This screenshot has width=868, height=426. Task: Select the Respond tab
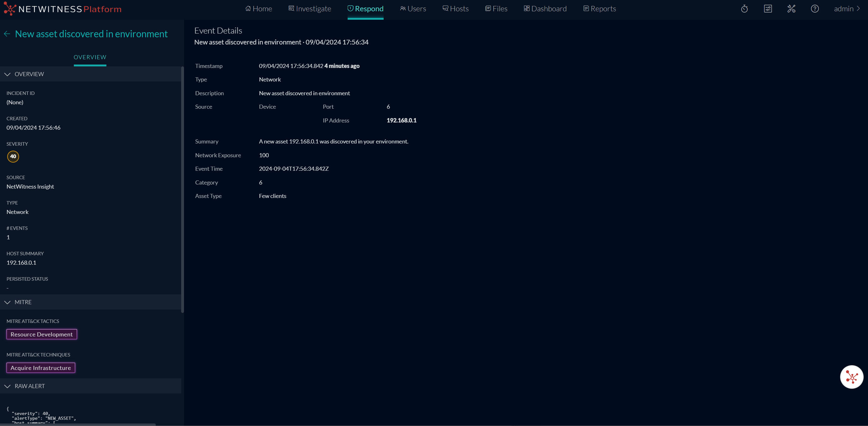(365, 8)
